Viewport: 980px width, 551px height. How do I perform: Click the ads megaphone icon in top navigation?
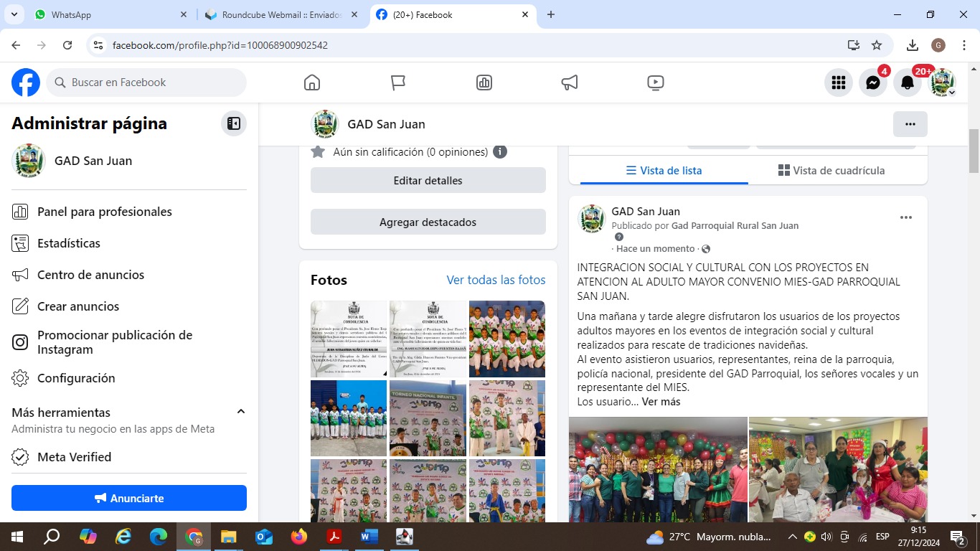(570, 83)
